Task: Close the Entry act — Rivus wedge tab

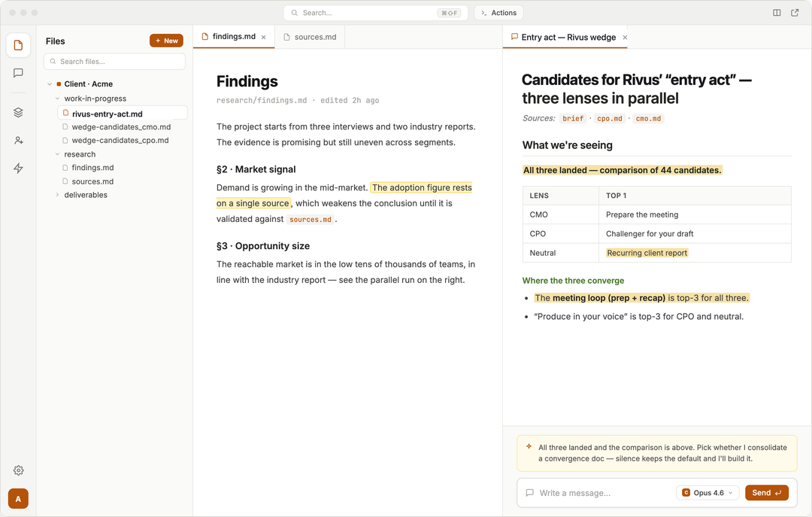Action: (x=625, y=38)
